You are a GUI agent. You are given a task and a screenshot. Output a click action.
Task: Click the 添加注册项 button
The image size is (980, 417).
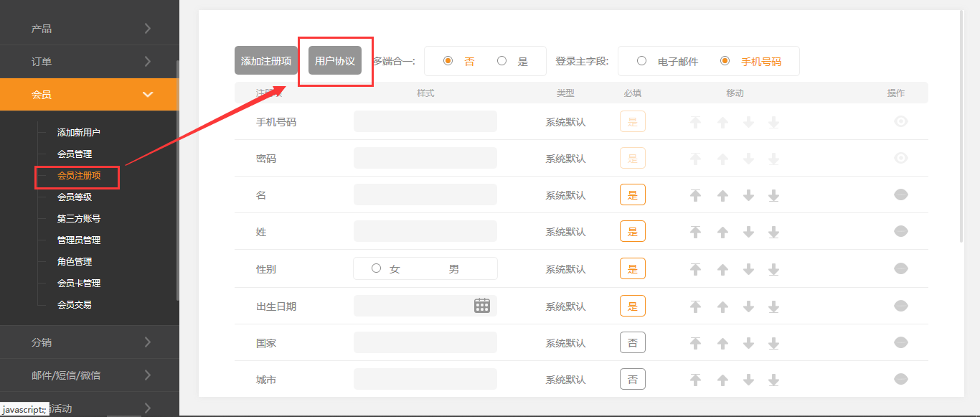click(265, 61)
